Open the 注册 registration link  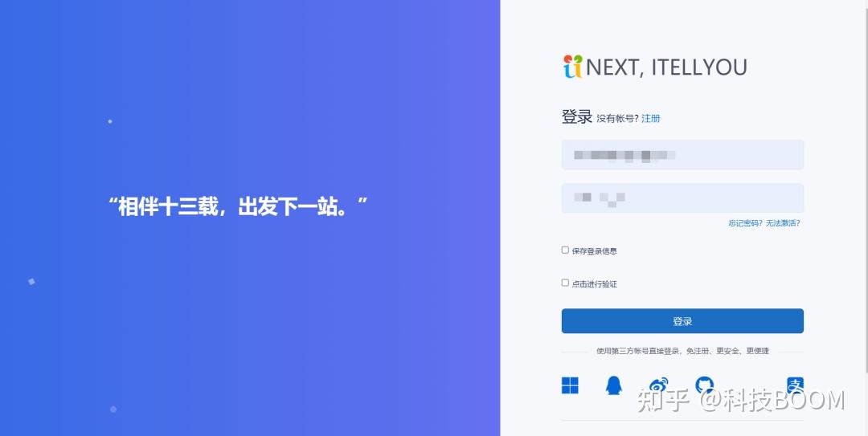click(x=650, y=118)
